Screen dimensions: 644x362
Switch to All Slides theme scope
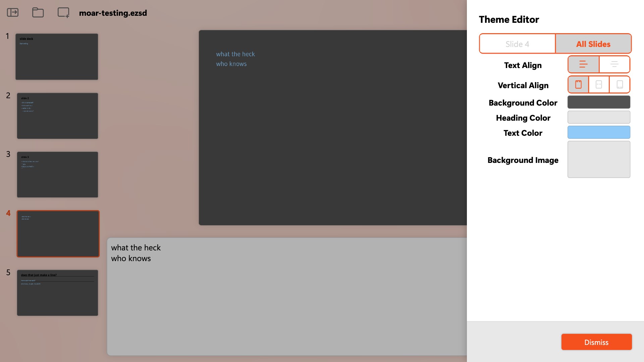coord(593,44)
